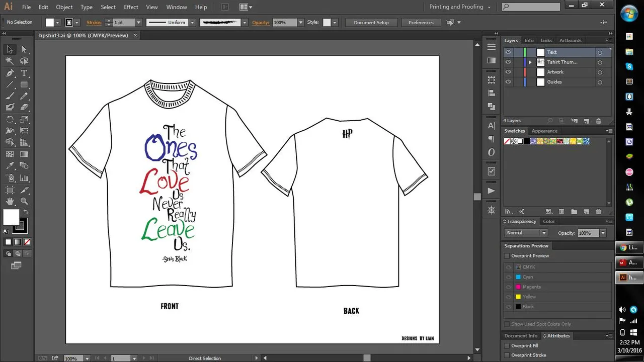Select the Column Graph tool
The image size is (644, 362).
(24, 178)
